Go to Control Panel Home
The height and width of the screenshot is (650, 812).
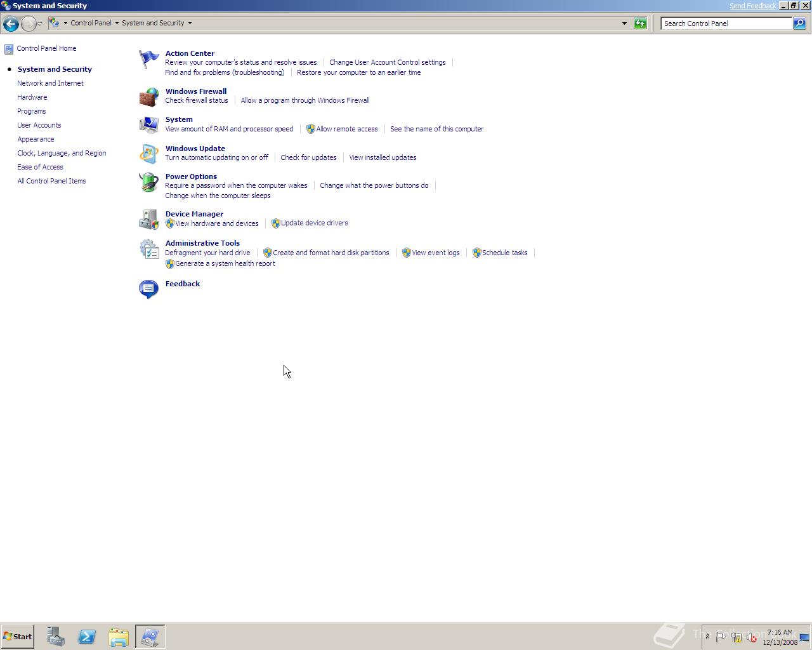click(46, 48)
